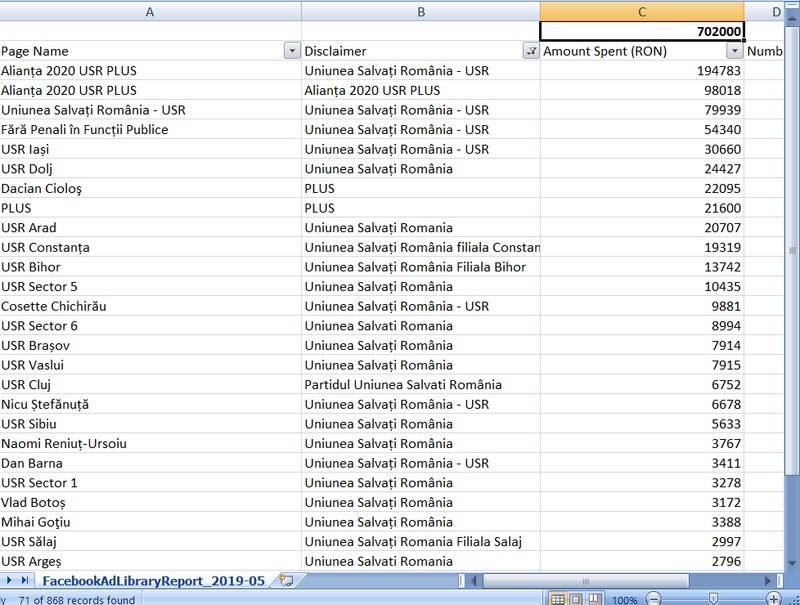Viewport: 800px width, 605px height.
Task: Select the USR Sector 5 cell
Action: [x=150, y=287]
